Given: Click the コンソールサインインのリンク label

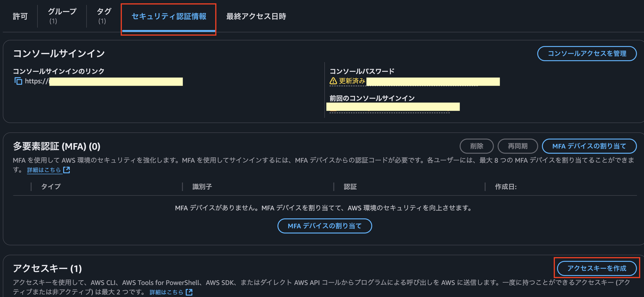Looking at the screenshot, I should click(x=58, y=71).
